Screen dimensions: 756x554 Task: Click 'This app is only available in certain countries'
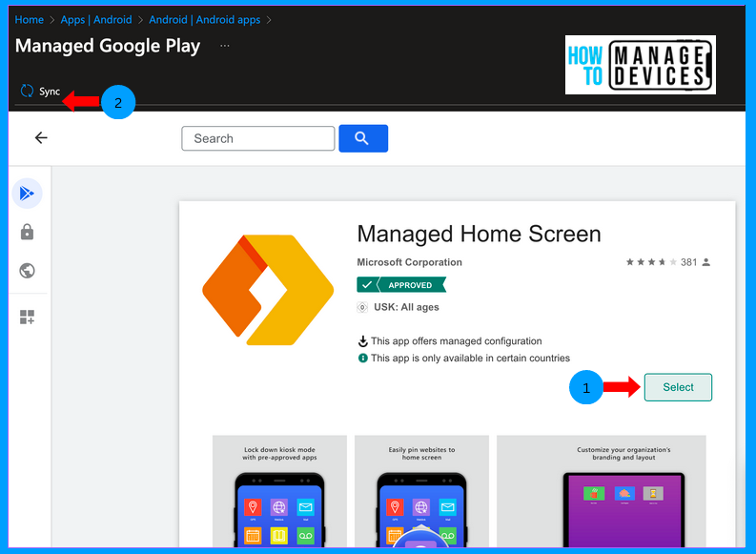point(470,359)
